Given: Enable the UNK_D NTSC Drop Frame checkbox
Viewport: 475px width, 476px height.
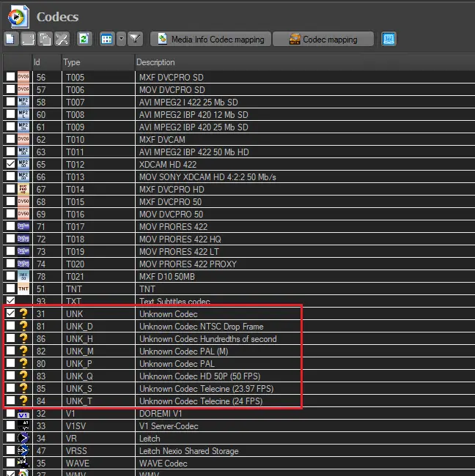Looking at the screenshot, I should 10,326.
